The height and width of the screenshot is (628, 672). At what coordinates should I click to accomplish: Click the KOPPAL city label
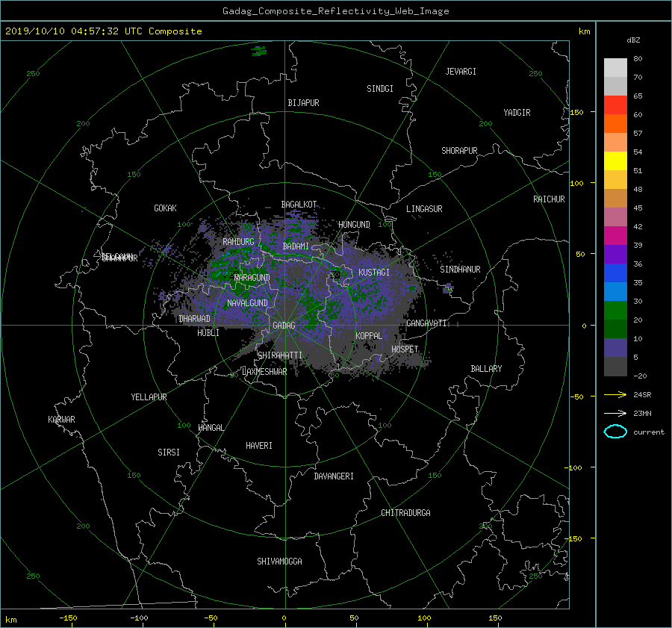(369, 336)
